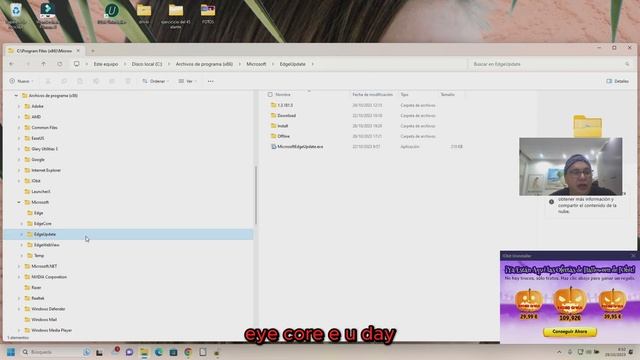Open the FOTOS desktop folder
Screen dimensions: 640x360
pyautogui.click(x=208, y=13)
